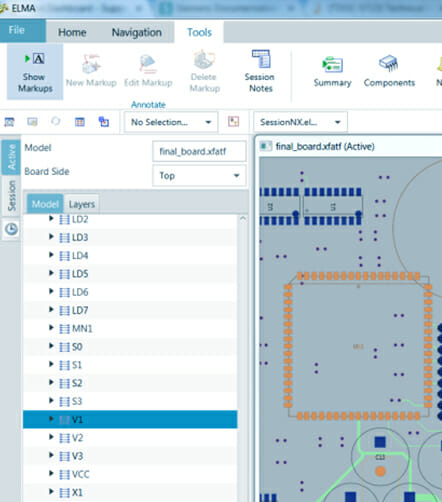This screenshot has height=502, width=442.
Task: Toggle the Show Markups button
Action: (x=35, y=72)
